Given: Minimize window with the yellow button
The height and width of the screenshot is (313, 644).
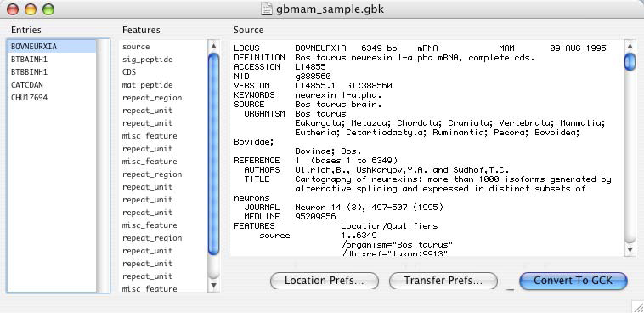Looking at the screenshot, I should click(x=31, y=9).
